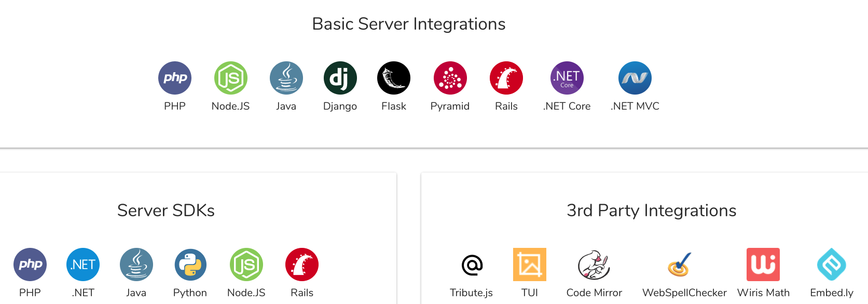
Task: Click the PHP label in Basic Server Integrations
Action: tap(175, 106)
